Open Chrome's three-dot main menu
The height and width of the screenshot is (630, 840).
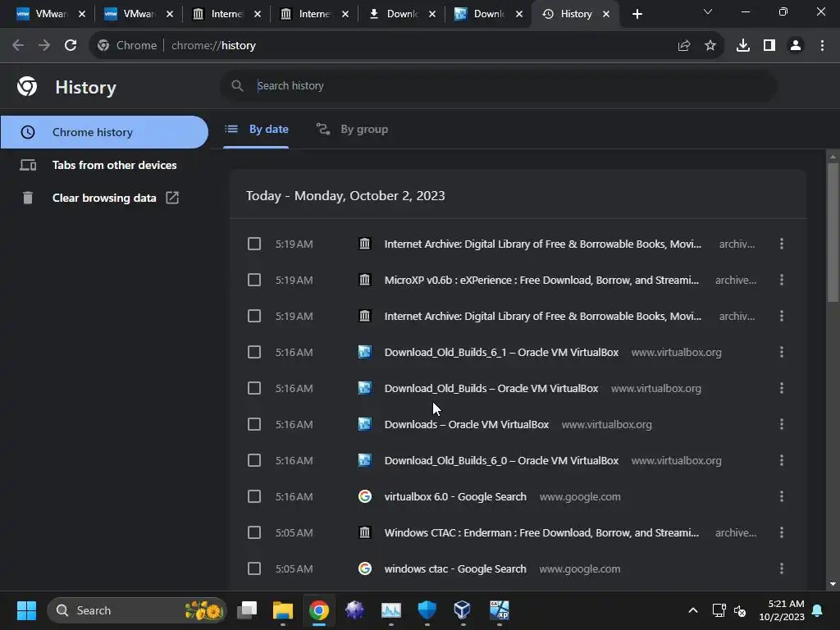pyautogui.click(x=822, y=46)
